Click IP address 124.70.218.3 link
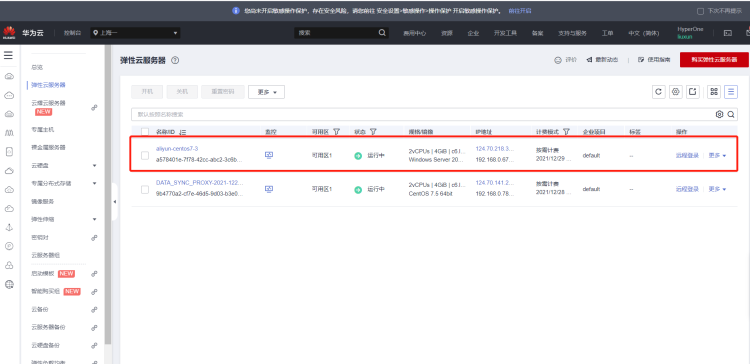The width and height of the screenshot is (750, 364). click(x=495, y=149)
